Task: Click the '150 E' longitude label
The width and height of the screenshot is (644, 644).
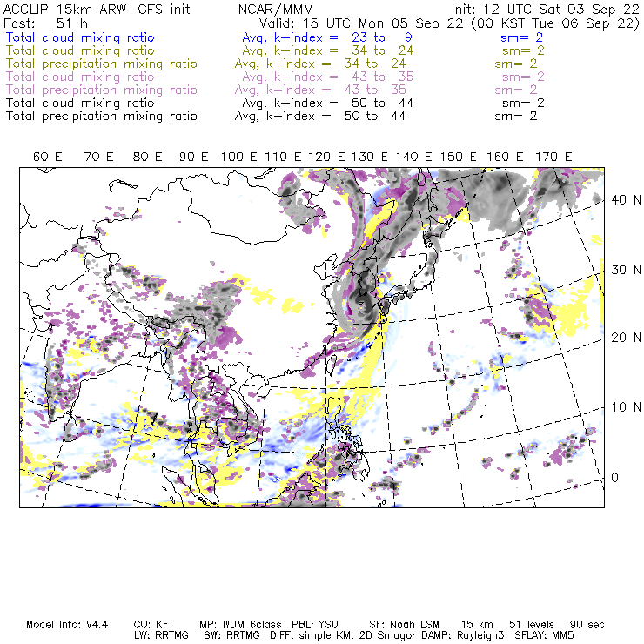Action: pyautogui.click(x=459, y=157)
